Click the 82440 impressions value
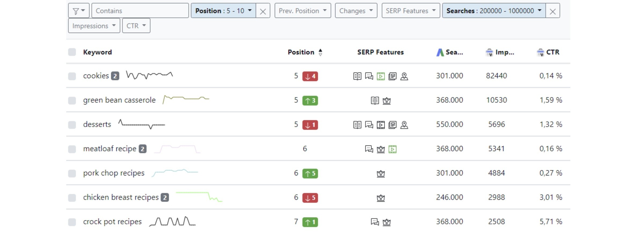Image resolution: width=644 pixels, height=237 pixels. point(496,76)
